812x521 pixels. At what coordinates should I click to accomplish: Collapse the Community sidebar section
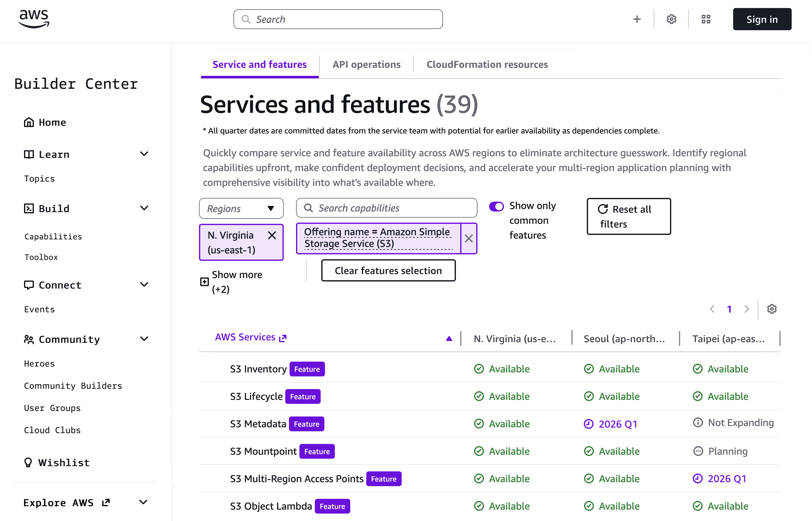pos(144,339)
